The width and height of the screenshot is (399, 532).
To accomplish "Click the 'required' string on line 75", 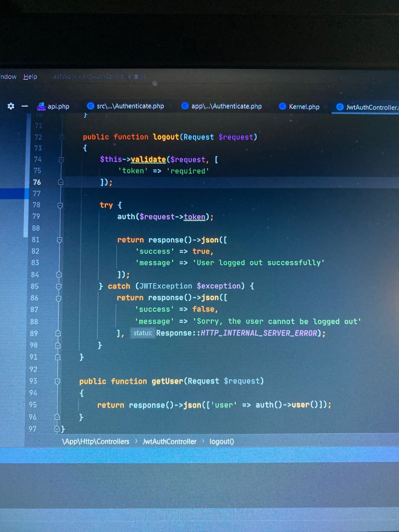I will point(188,171).
